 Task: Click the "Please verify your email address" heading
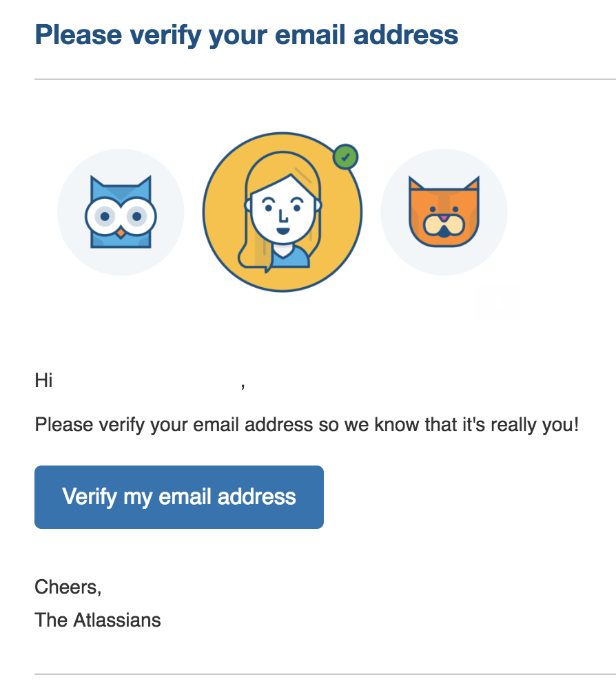(247, 35)
